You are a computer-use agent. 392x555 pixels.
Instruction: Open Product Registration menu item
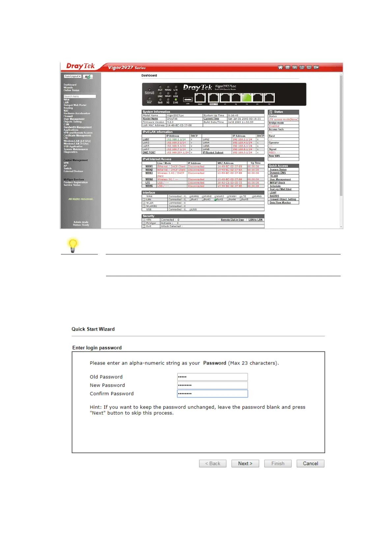click(76, 182)
